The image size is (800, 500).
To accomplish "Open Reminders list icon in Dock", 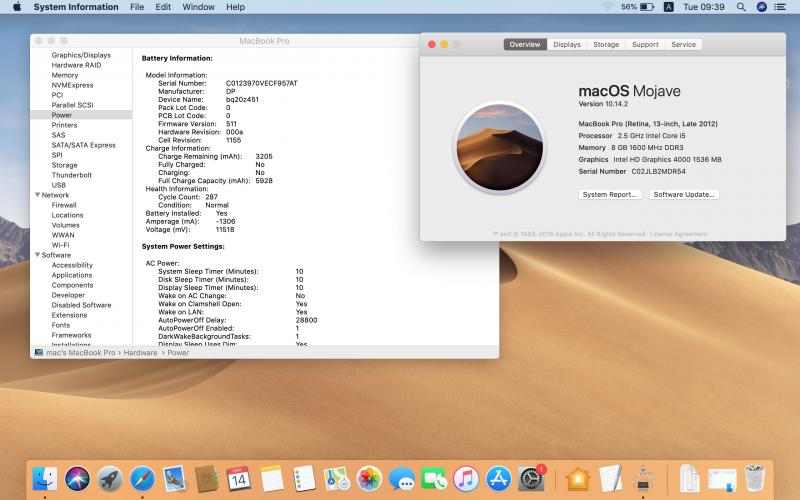I will (304, 479).
